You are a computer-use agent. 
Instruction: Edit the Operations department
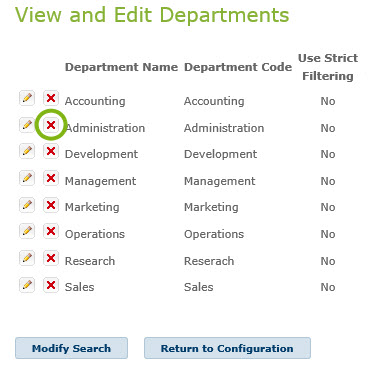click(27, 231)
